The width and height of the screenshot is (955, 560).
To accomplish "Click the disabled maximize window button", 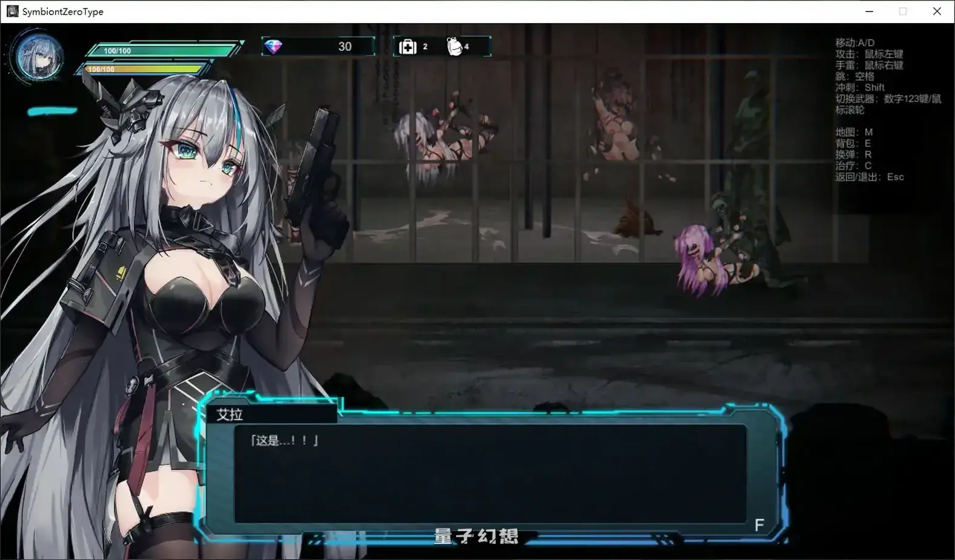I will pyautogui.click(x=903, y=12).
